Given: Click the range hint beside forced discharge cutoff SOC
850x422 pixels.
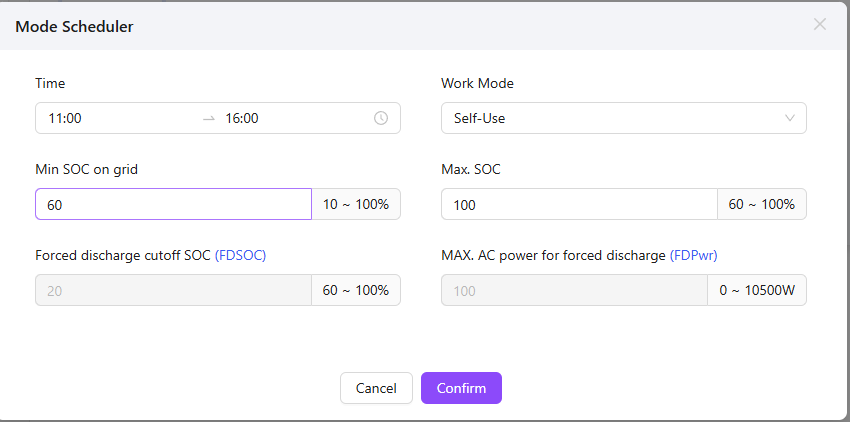Looking at the screenshot, I should point(356,290).
